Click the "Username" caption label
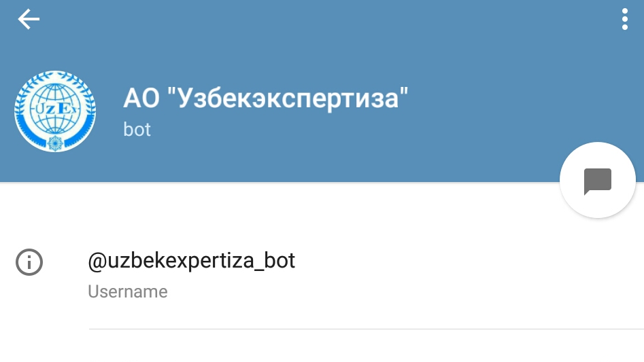644x362 pixels. [128, 292]
